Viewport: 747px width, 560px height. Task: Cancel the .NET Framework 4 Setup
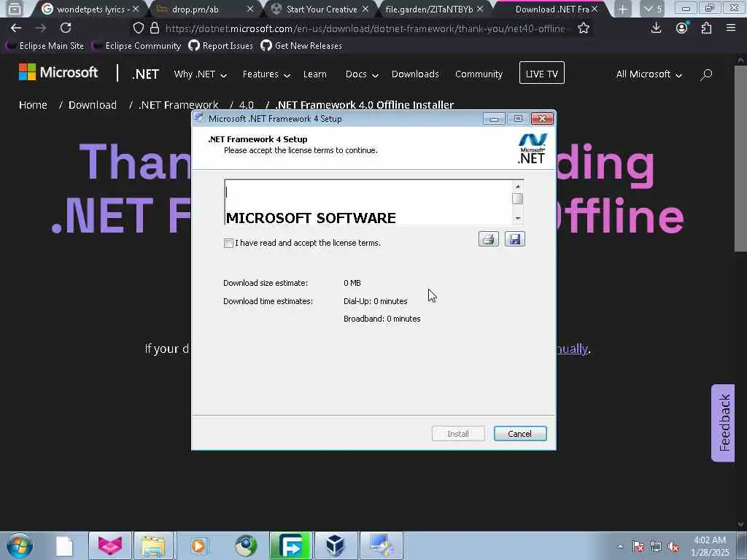pos(519,434)
